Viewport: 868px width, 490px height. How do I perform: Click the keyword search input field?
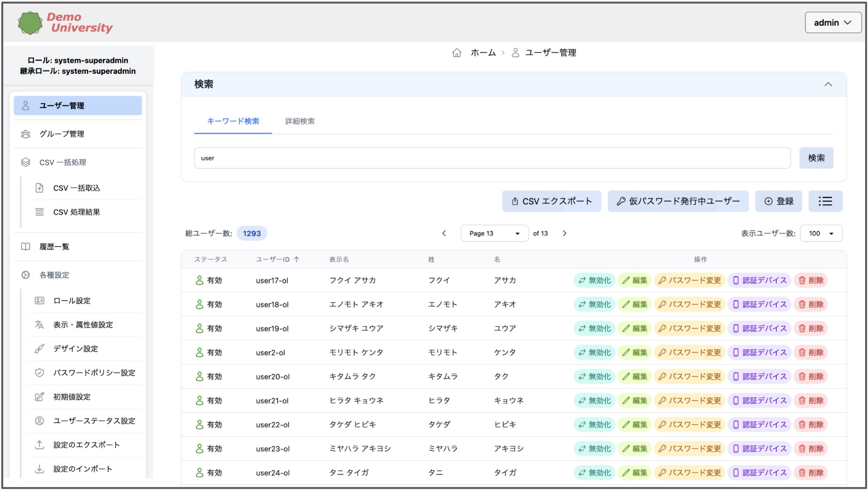pos(492,158)
